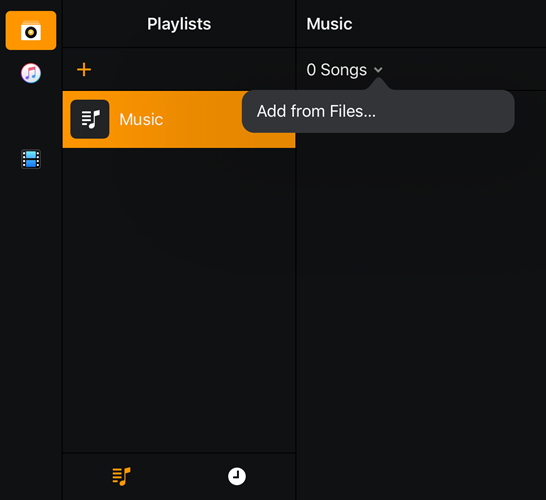Click the popover arrow under 0 Songs

coord(378,84)
